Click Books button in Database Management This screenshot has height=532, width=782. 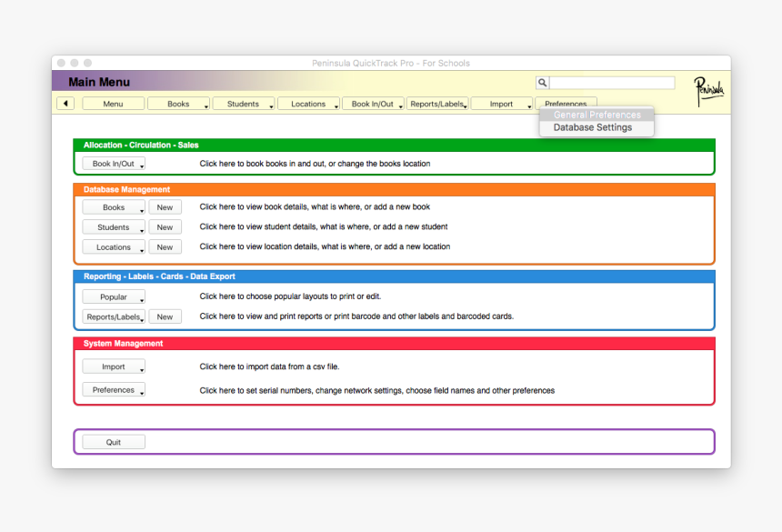tap(114, 207)
